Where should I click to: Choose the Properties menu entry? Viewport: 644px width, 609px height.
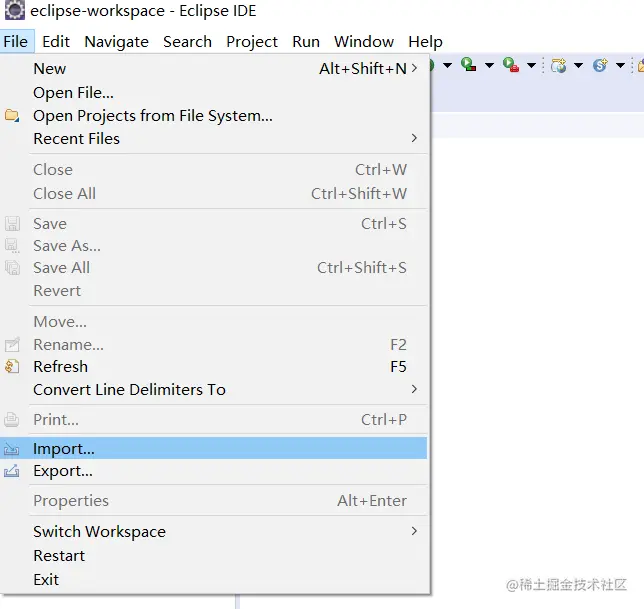tap(214, 501)
